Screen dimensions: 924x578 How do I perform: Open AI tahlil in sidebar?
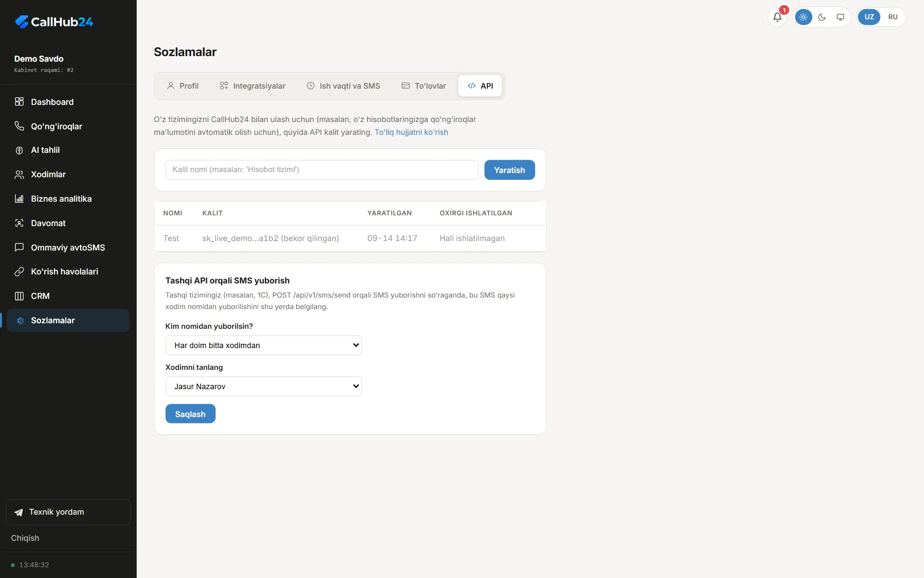(68, 150)
